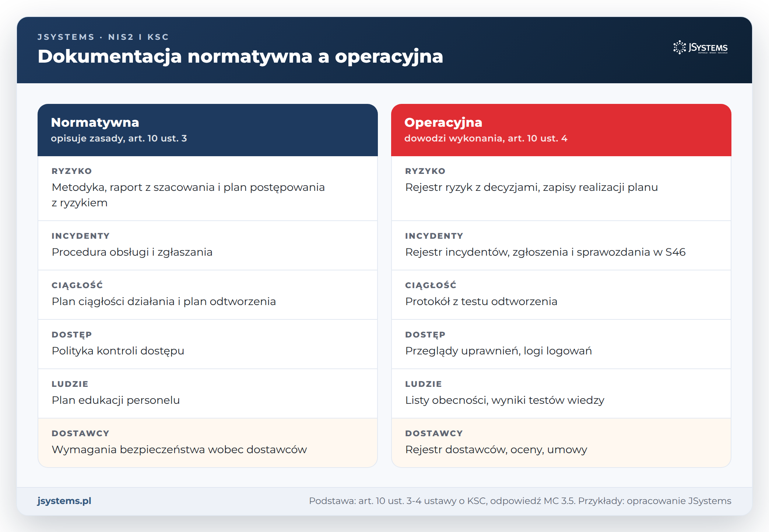Select 'Plan edukacji personelu' text
This screenshot has height=532, width=769.
[x=116, y=400]
